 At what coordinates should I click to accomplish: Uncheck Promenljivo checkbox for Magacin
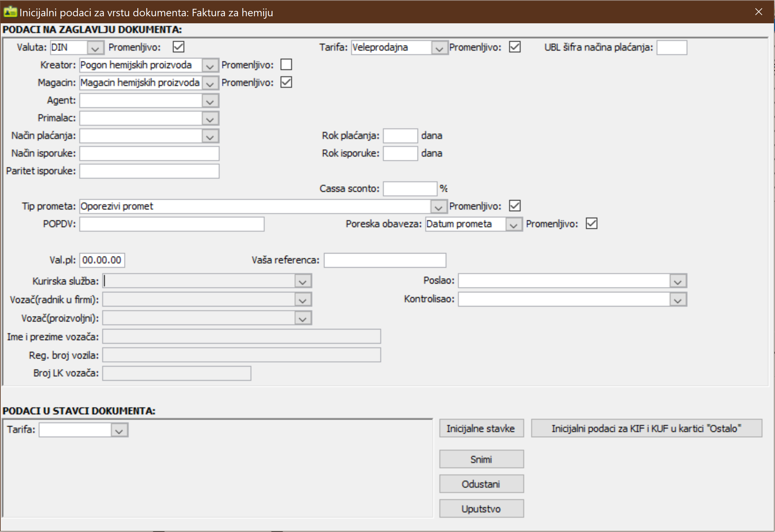[286, 82]
